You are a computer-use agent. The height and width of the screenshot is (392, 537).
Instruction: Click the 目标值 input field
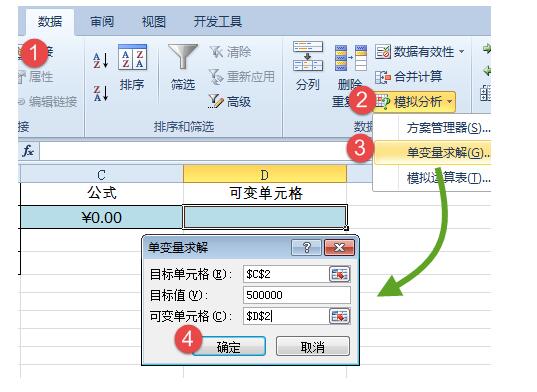[x=297, y=295]
